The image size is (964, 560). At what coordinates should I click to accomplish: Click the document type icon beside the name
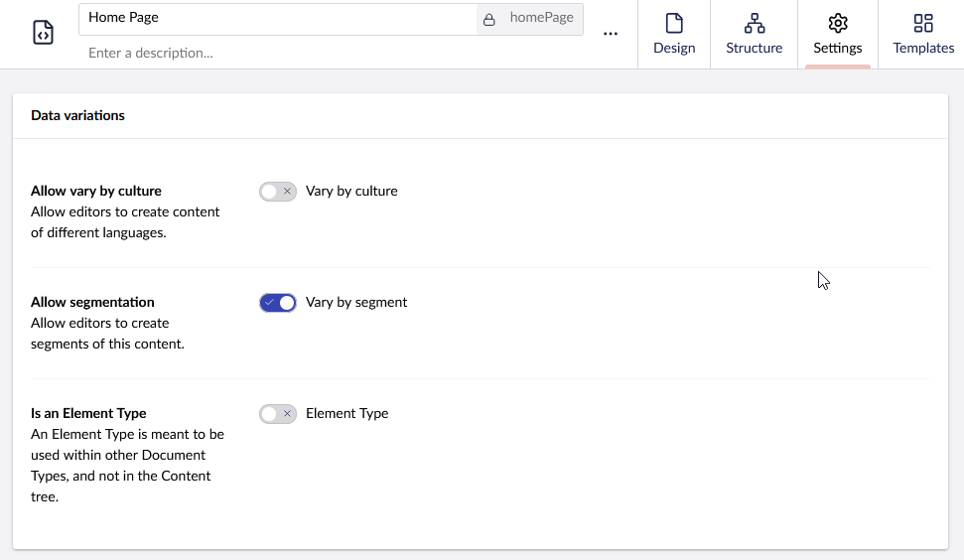43,33
